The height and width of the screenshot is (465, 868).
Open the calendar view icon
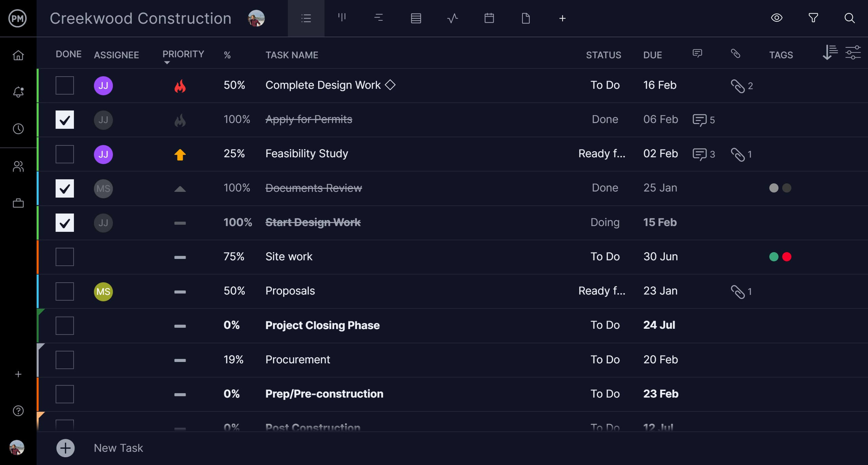click(x=488, y=18)
